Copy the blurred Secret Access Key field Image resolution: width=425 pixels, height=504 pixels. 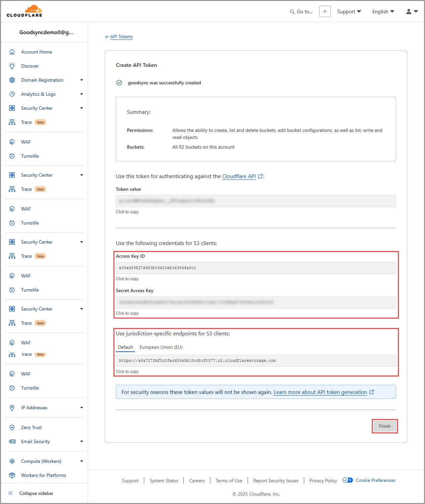(256, 303)
